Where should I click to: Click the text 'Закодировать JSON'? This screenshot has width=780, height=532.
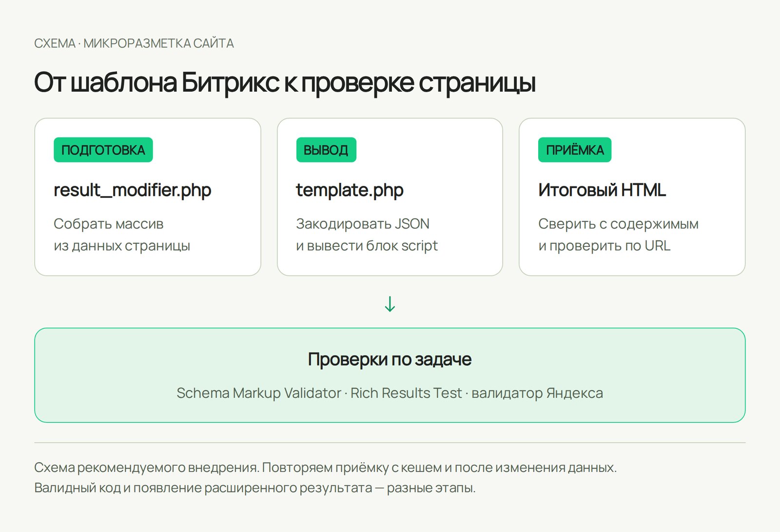pos(363,224)
